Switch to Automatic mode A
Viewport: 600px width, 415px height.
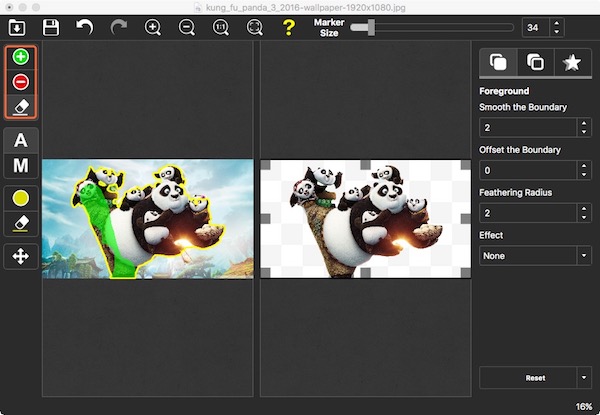pyautogui.click(x=21, y=140)
